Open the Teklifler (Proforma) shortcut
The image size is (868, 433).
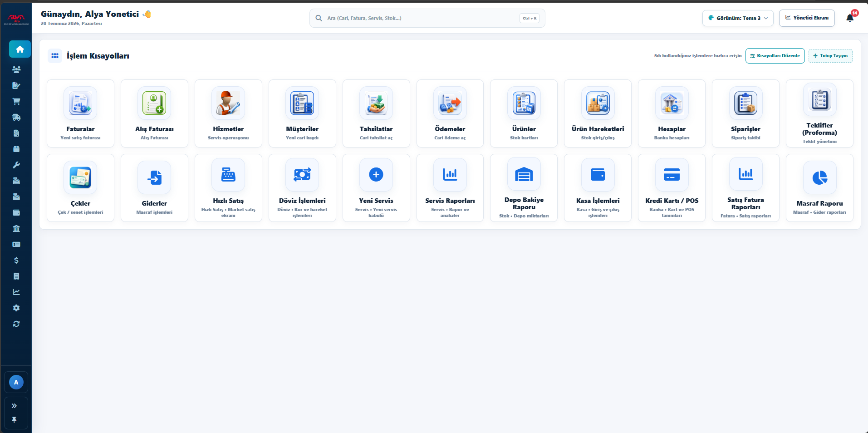(x=820, y=113)
